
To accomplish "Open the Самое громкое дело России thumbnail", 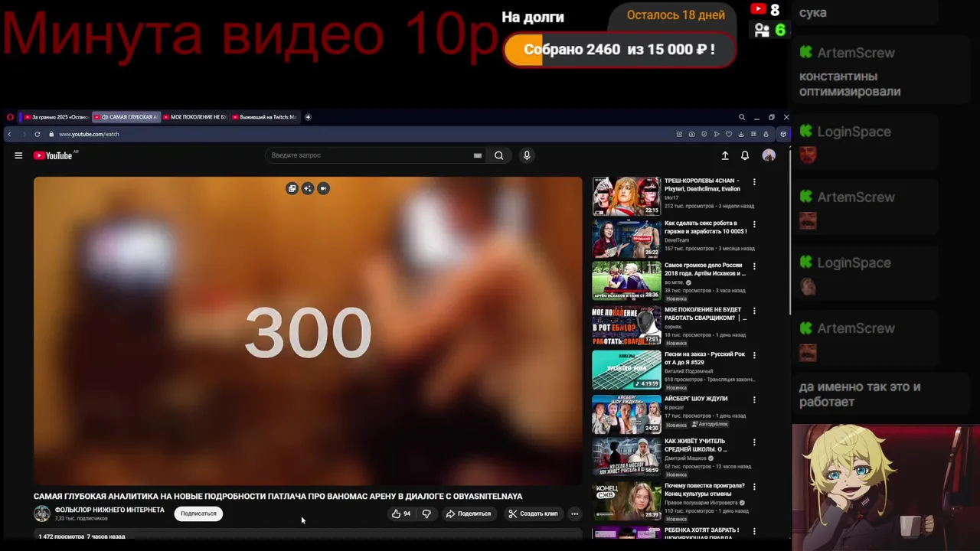I will pos(626,281).
